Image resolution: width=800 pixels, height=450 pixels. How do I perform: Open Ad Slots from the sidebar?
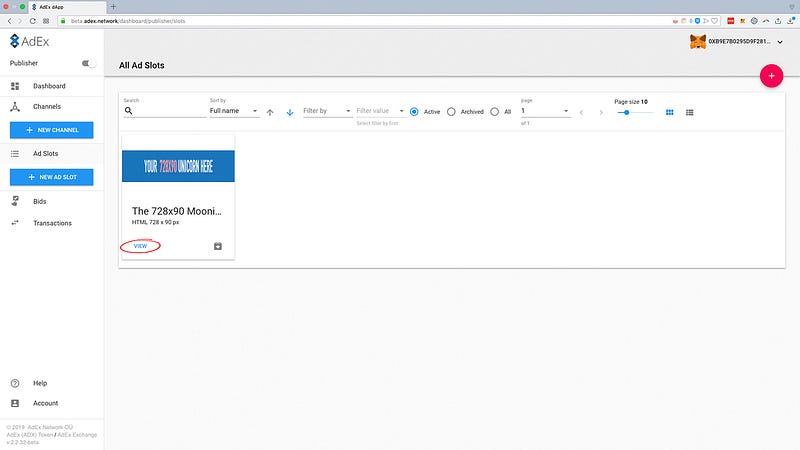click(x=52, y=154)
